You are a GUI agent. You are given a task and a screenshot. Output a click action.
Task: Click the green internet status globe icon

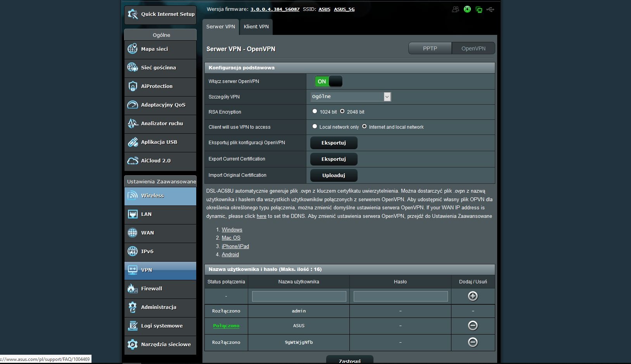point(467,9)
